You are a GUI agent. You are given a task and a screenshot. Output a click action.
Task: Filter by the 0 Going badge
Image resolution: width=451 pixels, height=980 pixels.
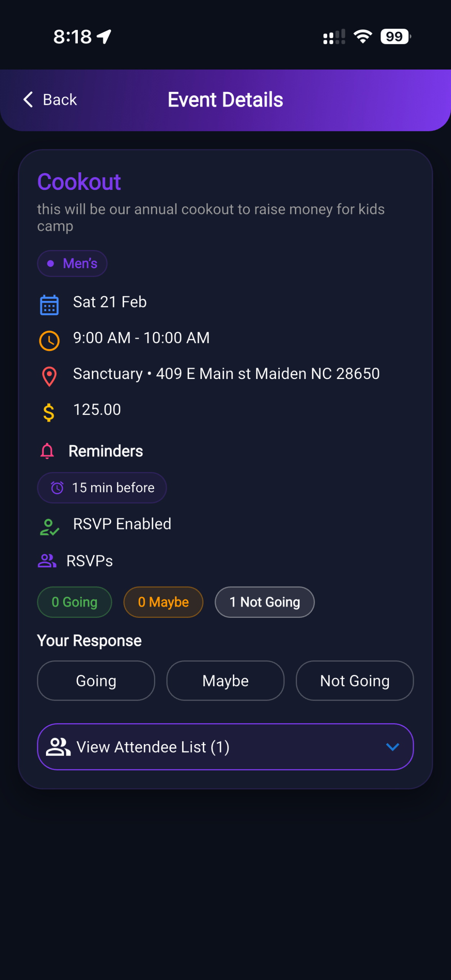point(74,602)
